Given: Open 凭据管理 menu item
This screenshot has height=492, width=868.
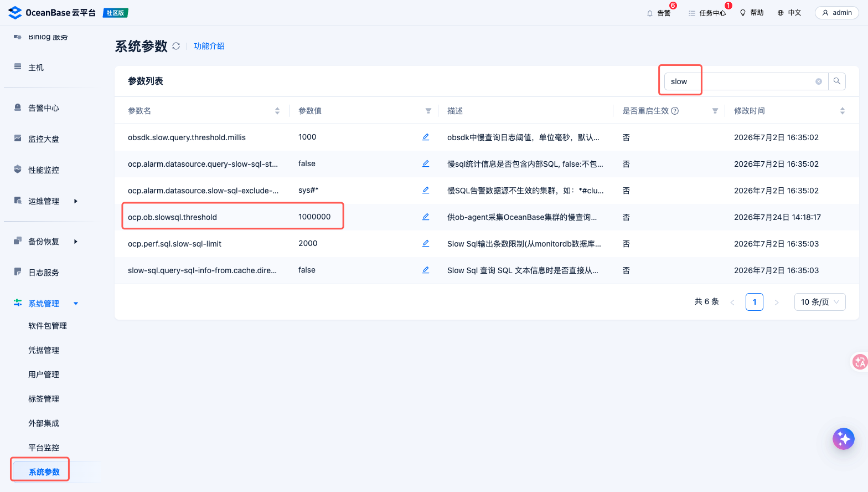Looking at the screenshot, I should pos(44,350).
